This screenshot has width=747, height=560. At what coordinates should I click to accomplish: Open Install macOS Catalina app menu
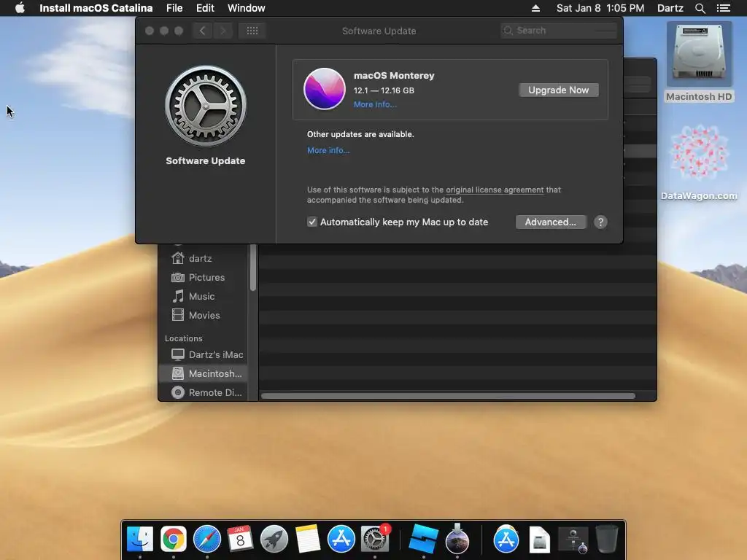click(x=96, y=8)
